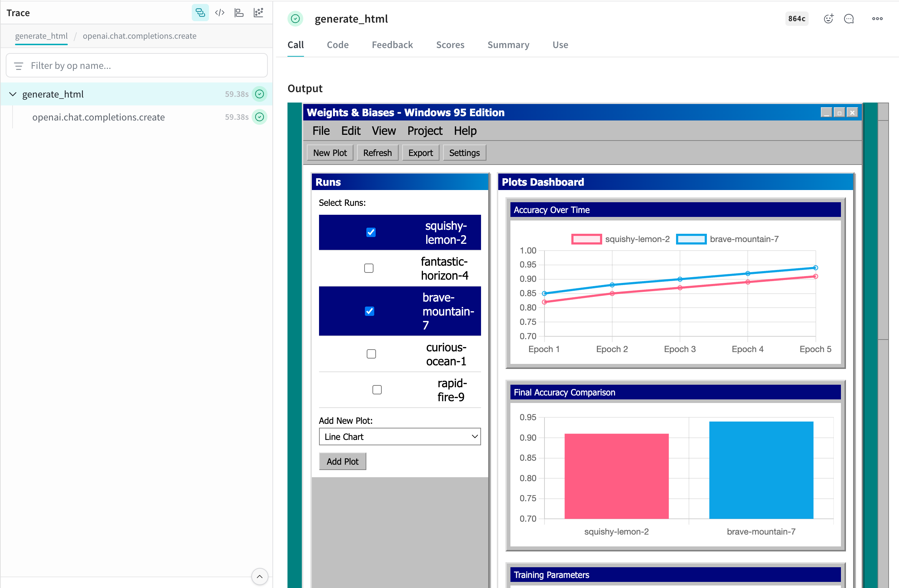Viewport: 899px width, 588px height.
Task: Uncheck the brave-mountain-7 run checkbox
Action: pyautogui.click(x=370, y=311)
